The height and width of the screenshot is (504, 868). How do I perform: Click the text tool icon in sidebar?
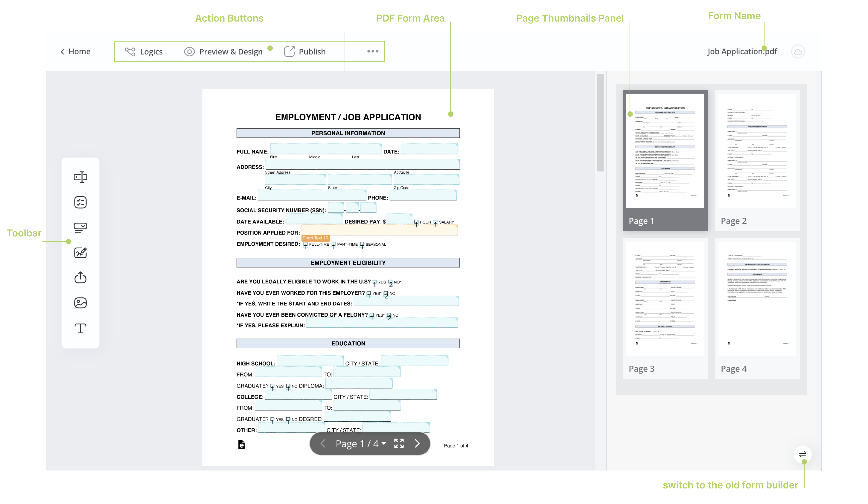(x=80, y=328)
